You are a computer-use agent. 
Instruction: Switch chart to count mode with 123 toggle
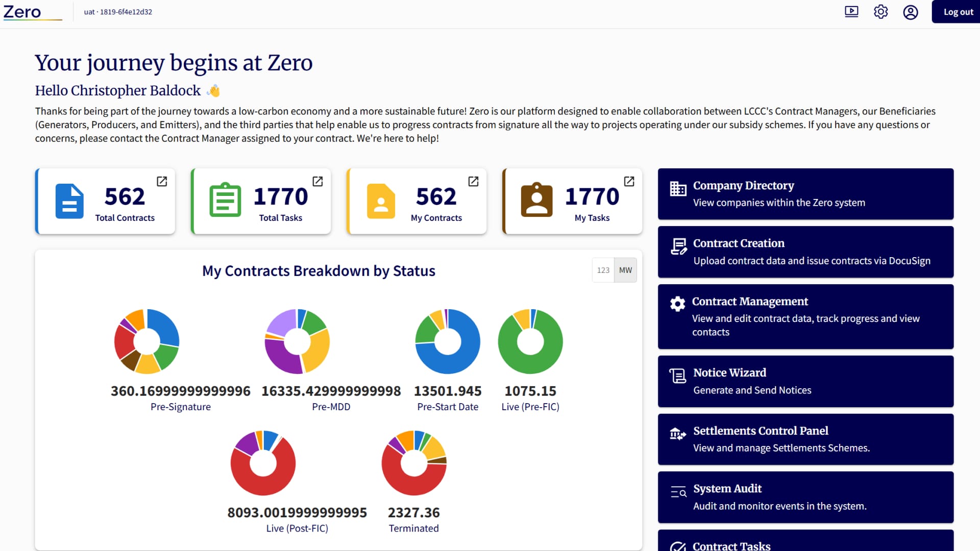click(x=603, y=270)
